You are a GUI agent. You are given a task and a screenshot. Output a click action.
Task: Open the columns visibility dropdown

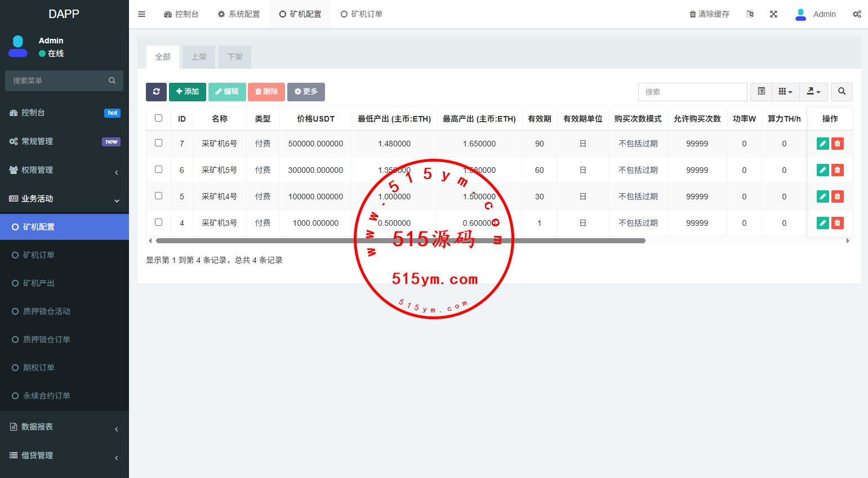point(785,92)
